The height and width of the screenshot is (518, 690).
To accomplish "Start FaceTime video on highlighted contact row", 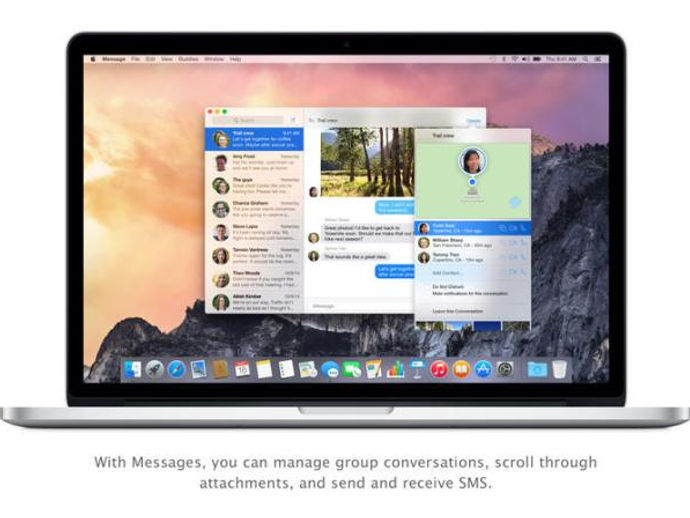I will tap(513, 228).
